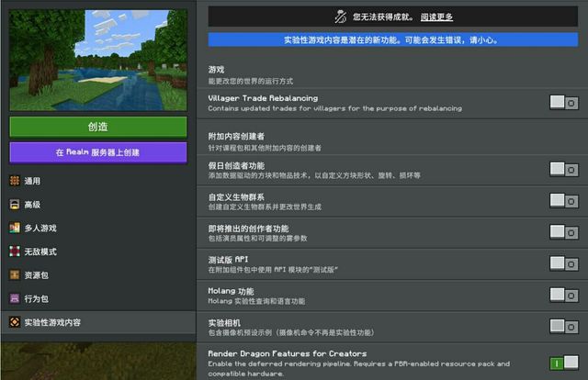
Task: Enable 自定义生物群系 custom biomes switch
Action: (563, 200)
